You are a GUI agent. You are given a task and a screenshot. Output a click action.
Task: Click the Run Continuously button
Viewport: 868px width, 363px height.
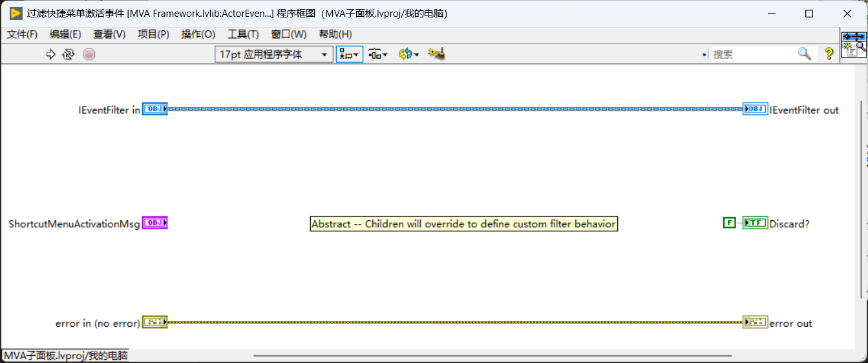[x=69, y=54]
